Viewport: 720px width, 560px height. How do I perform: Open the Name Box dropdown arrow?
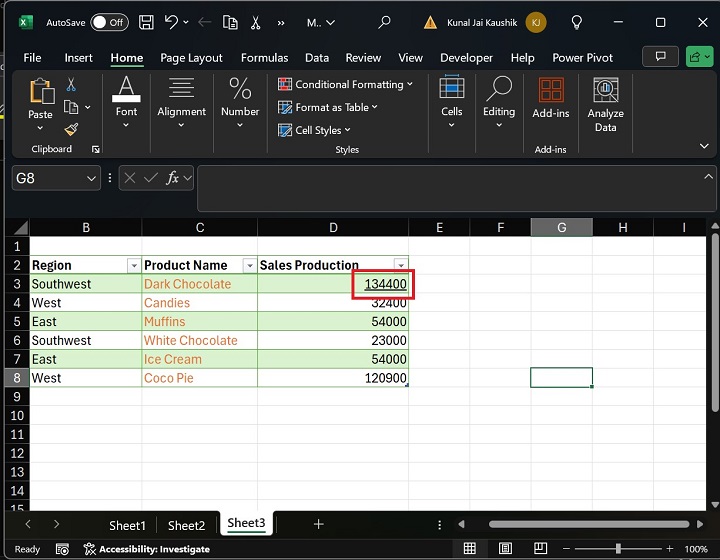click(92, 178)
